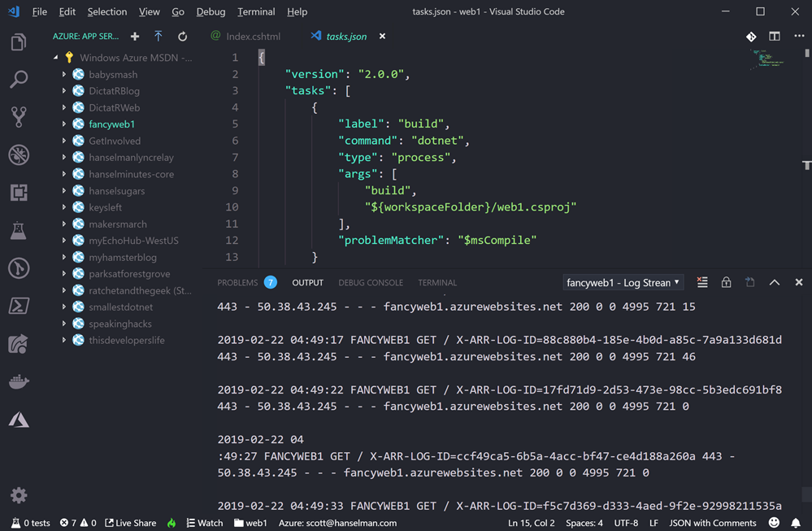Expand the babysmash app node
This screenshot has height=531, width=812.
click(x=64, y=74)
